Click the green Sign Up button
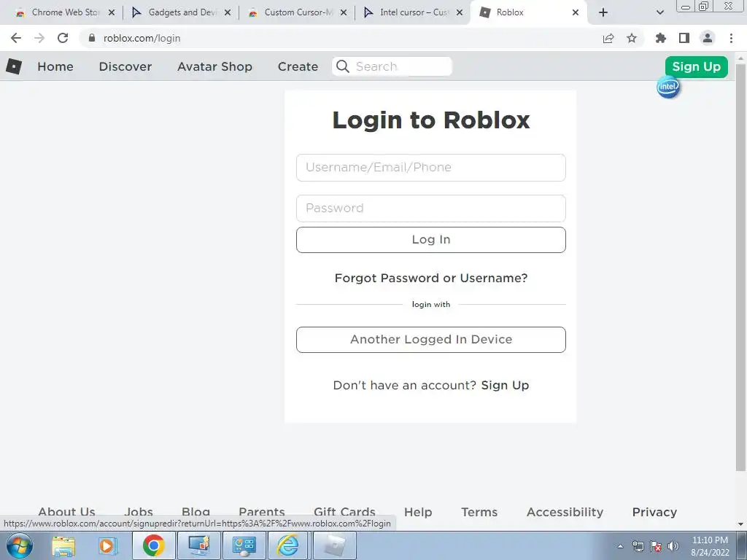Image resolution: width=747 pixels, height=560 pixels. (696, 66)
